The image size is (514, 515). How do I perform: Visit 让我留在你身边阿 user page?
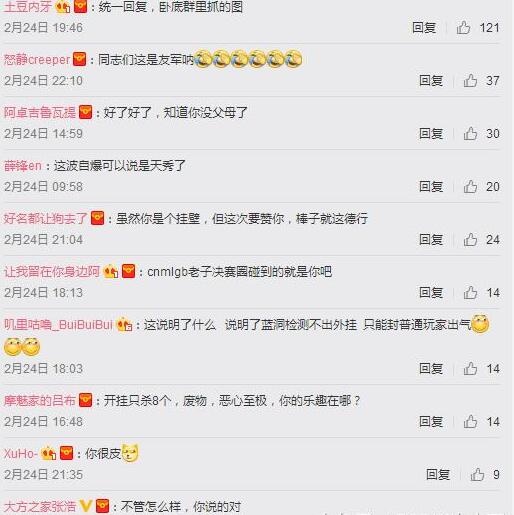point(52,271)
